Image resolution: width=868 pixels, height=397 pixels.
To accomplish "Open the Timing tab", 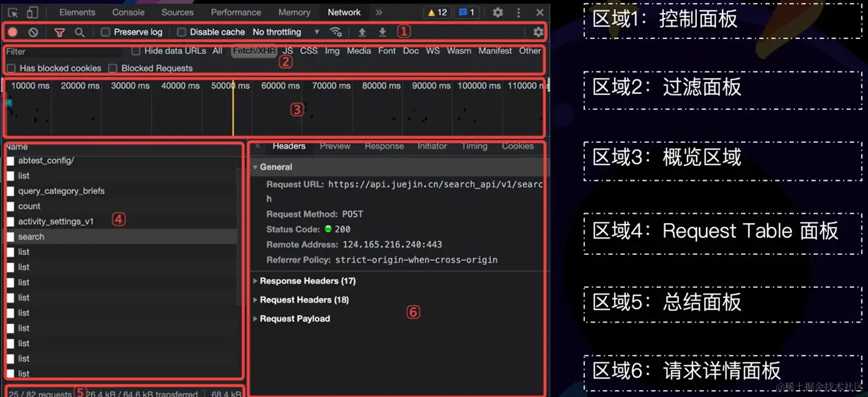I will 475,146.
